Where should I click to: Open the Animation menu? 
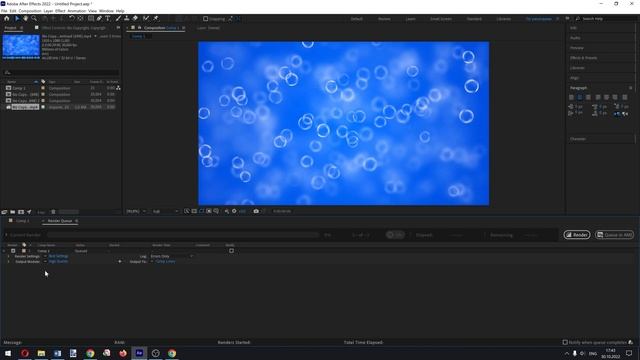pos(77,11)
